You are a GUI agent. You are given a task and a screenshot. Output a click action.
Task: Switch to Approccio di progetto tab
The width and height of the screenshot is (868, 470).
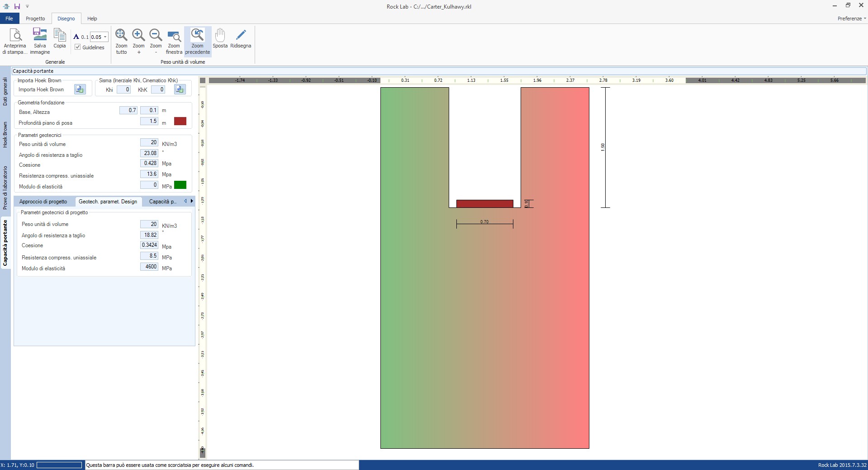pyautogui.click(x=43, y=202)
